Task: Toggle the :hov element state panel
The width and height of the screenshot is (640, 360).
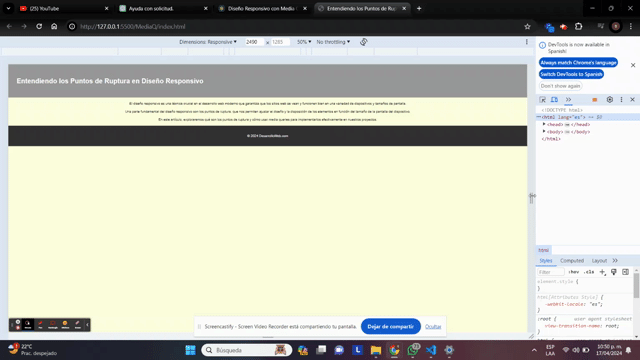Action: 573,272
